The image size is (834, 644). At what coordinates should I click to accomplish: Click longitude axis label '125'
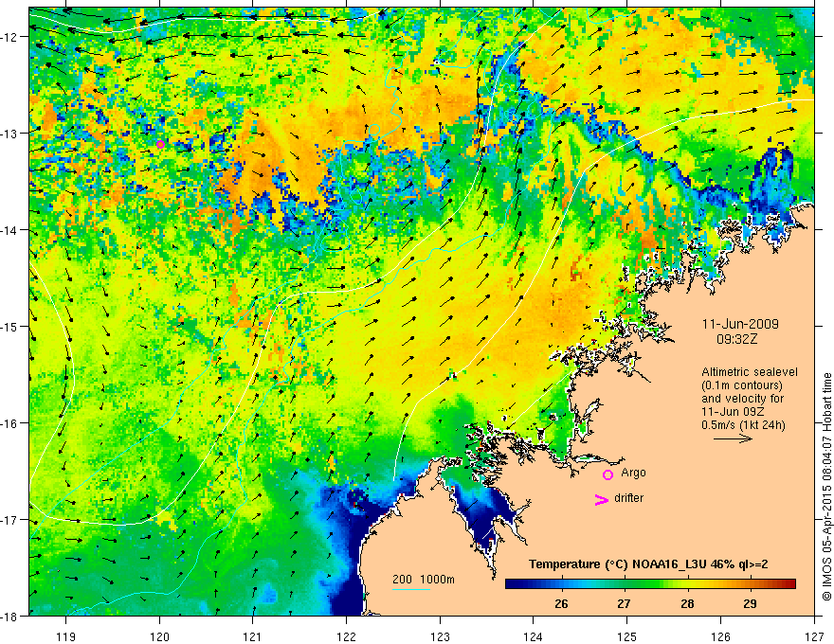(627, 636)
